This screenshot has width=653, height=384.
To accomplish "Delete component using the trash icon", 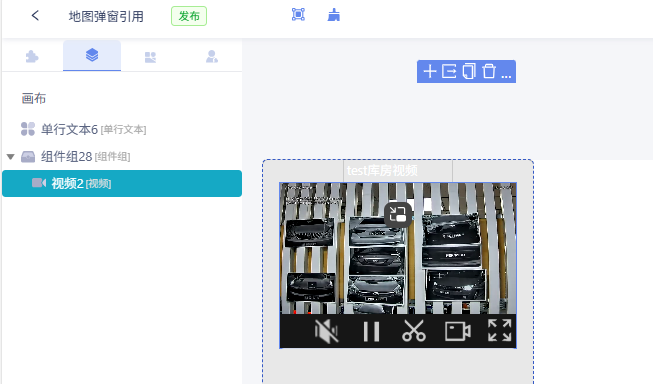I will 489,71.
